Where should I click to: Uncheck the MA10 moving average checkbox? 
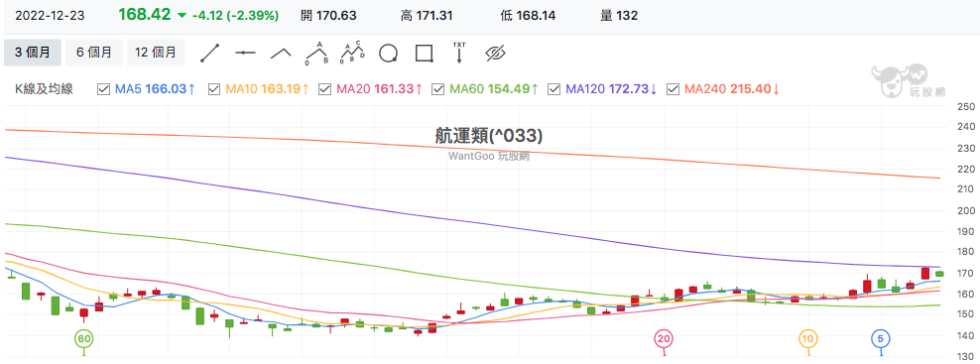[213, 89]
